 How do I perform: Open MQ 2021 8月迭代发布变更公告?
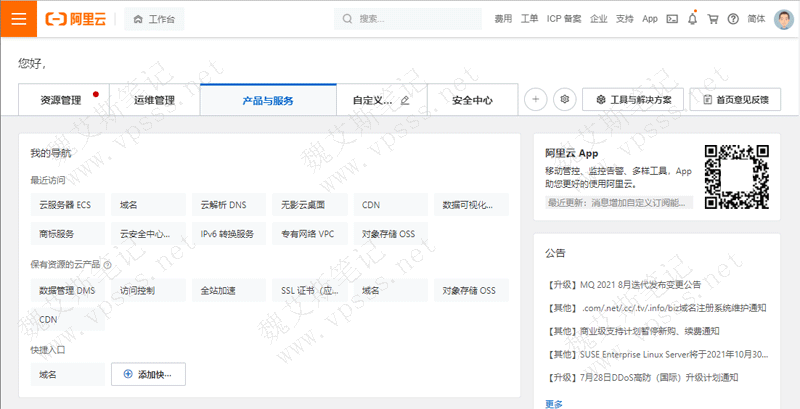coord(623,285)
